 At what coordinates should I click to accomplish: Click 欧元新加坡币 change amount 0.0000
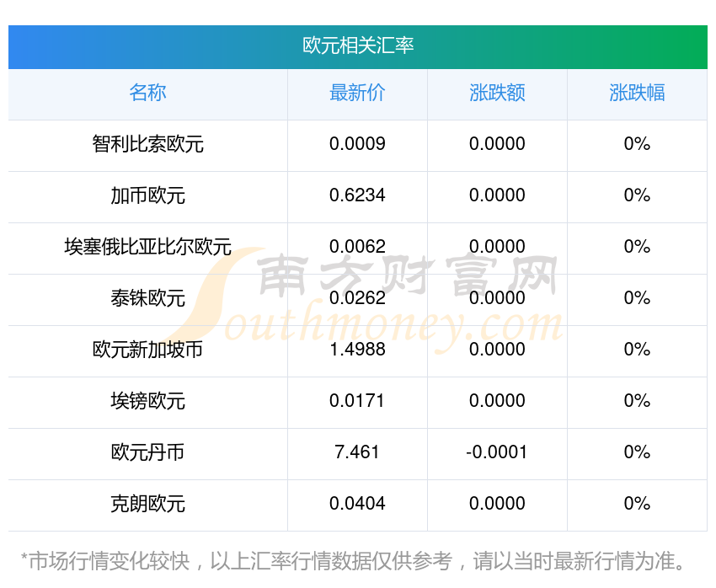497,350
